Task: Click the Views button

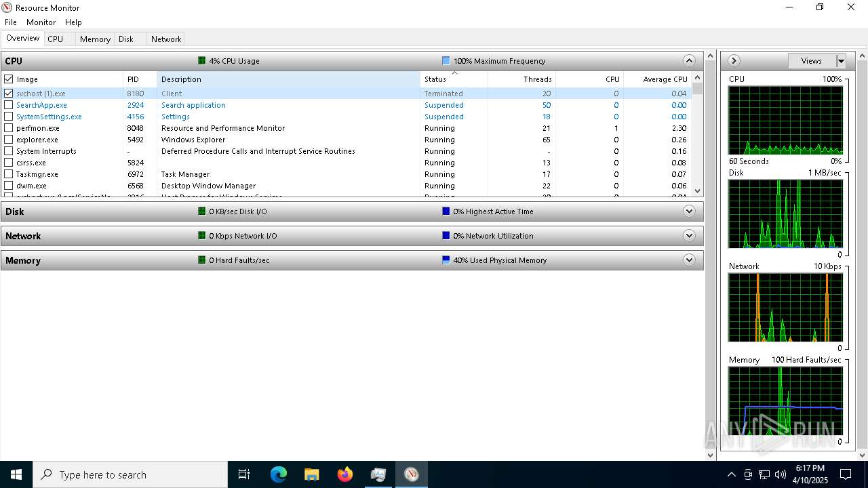Action: [812, 61]
